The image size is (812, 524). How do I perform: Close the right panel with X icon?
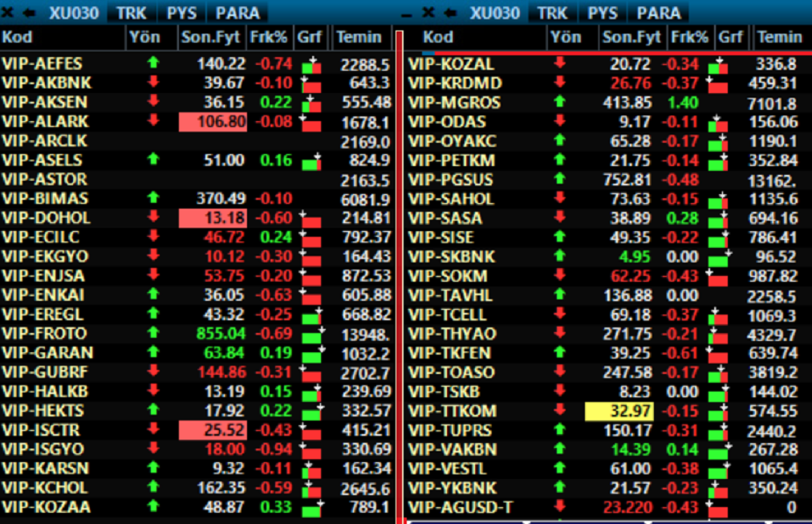(428, 12)
